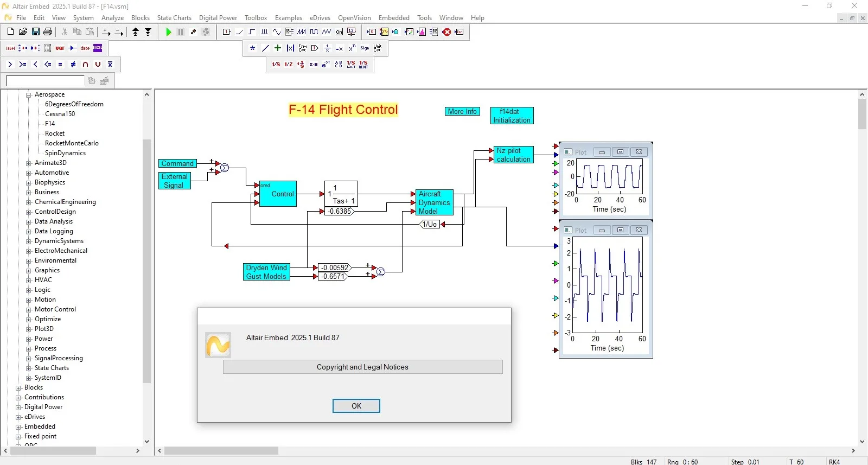This screenshot has height=465, width=868.
Task: Open the eDrives menu
Action: coord(320,18)
